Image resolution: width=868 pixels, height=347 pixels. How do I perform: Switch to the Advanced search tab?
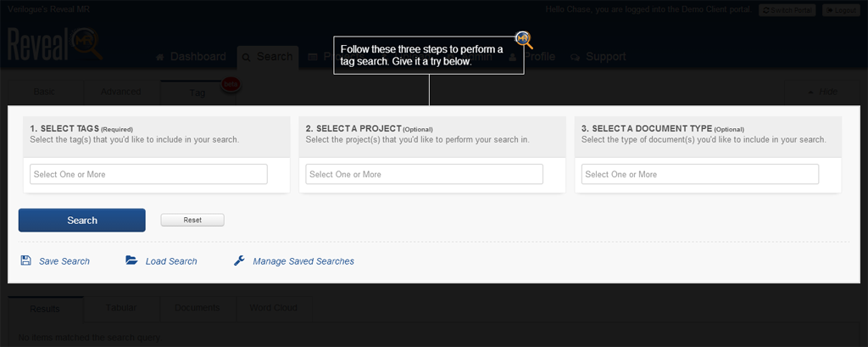(120, 92)
